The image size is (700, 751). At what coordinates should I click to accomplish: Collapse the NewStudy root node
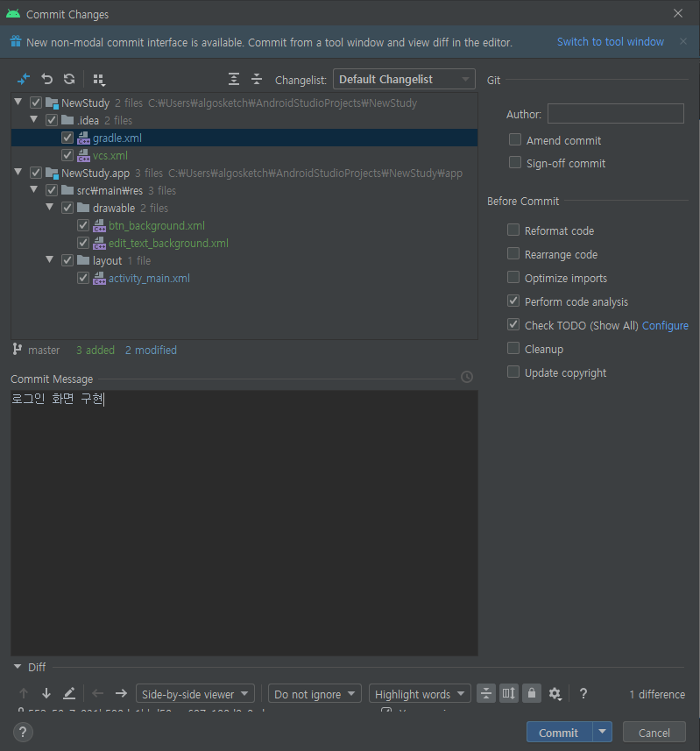point(18,102)
